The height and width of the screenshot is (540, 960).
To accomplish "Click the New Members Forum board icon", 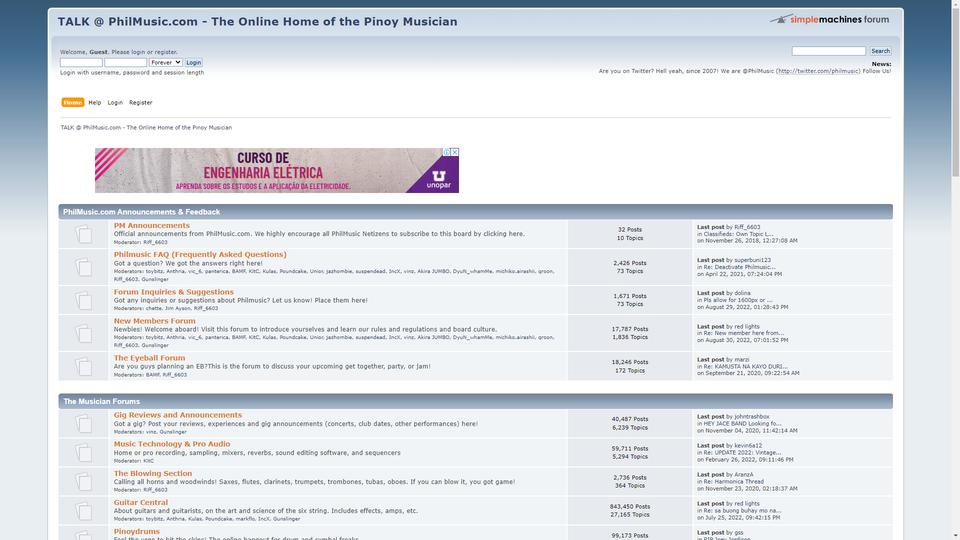I will 84,333.
